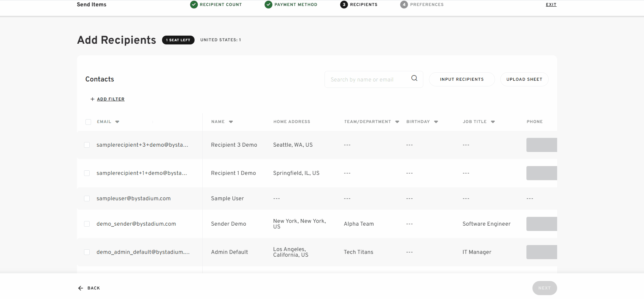Click the IT Manager job title
Viewport: 644px width, 299px height.
(477, 252)
